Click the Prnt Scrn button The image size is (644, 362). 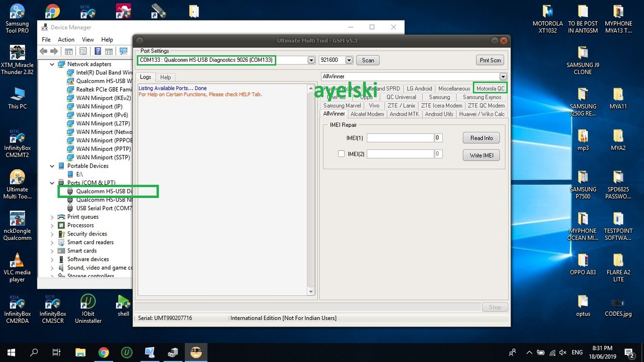(490, 60)
